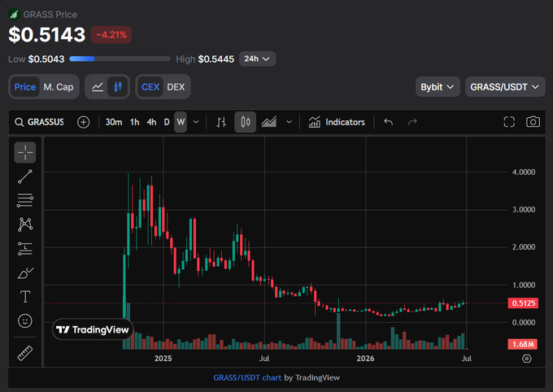
Task: Click the 4.0000 price axis label
Action: 524,172
